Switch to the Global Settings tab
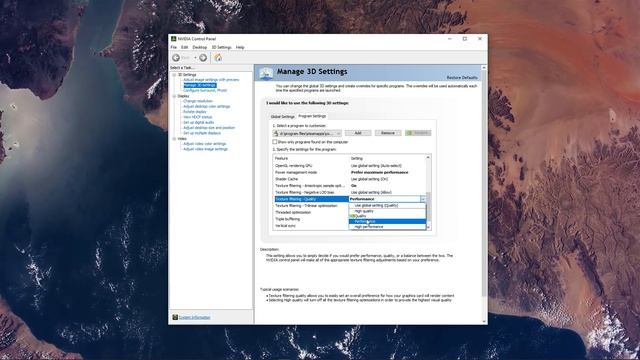The height and width of the screenshot is (360, 640). tap(282, 116)
